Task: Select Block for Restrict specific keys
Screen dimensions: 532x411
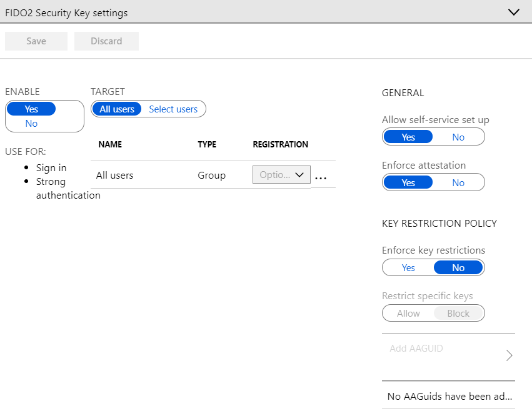Action: [x=458, y=313]
